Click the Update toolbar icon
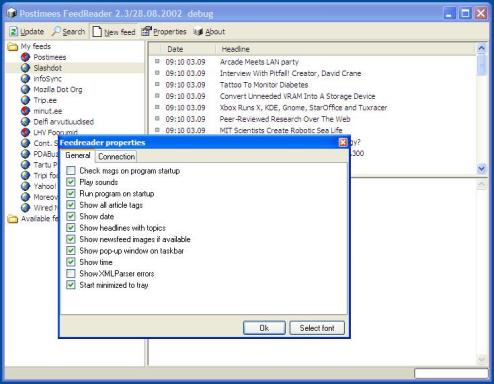The image size is (494, 384). (x=13, y=32)
